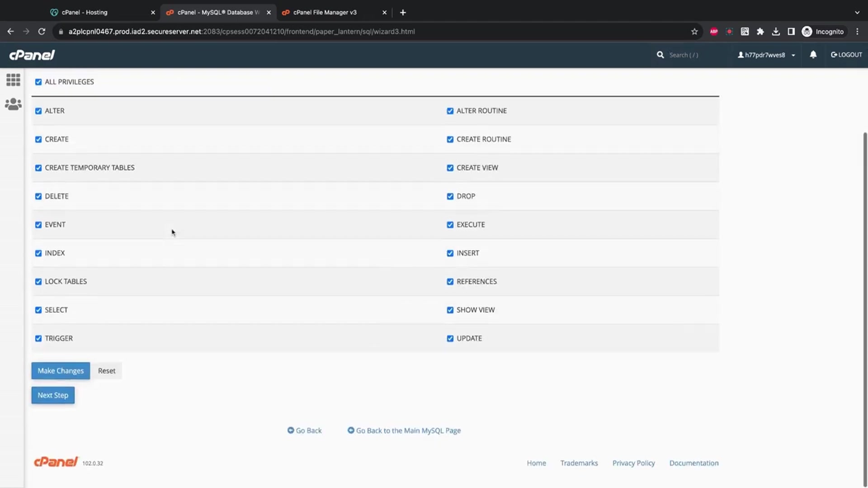868x488 pixels.
Task: Open the Privacy Policy footer link
Action: [x=633, y=463]
